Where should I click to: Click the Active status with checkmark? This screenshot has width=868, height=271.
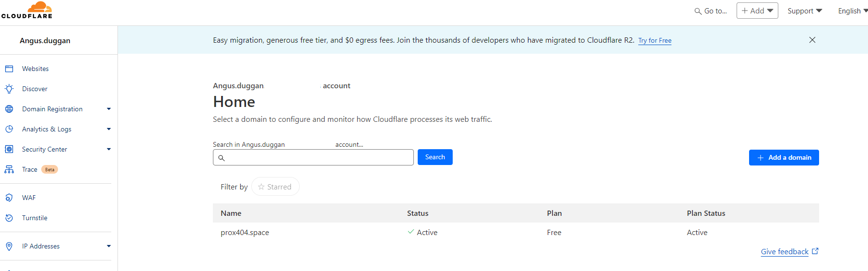tap(422, 232)
